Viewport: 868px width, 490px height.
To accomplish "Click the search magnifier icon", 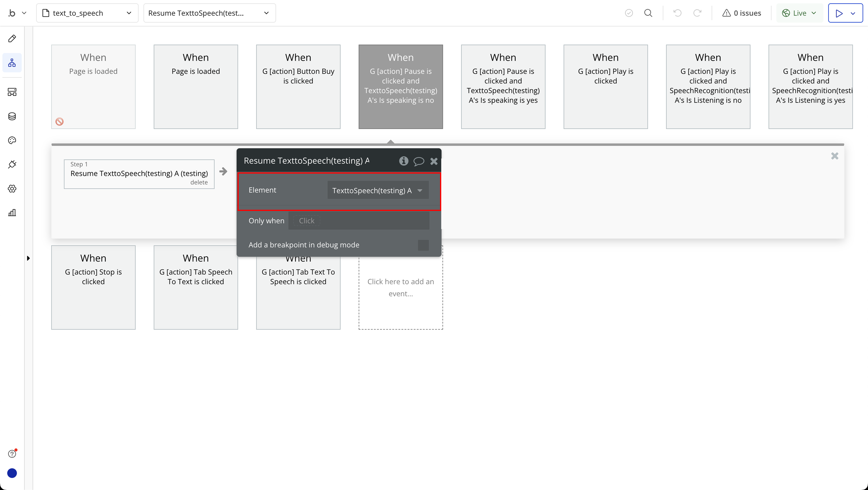I will click(x=648, y=13).
